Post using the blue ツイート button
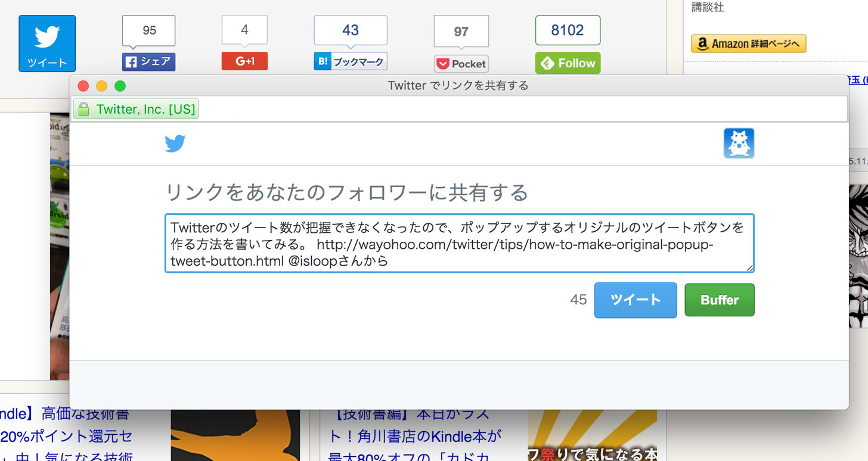868x461 pixels. coord(635,300)
